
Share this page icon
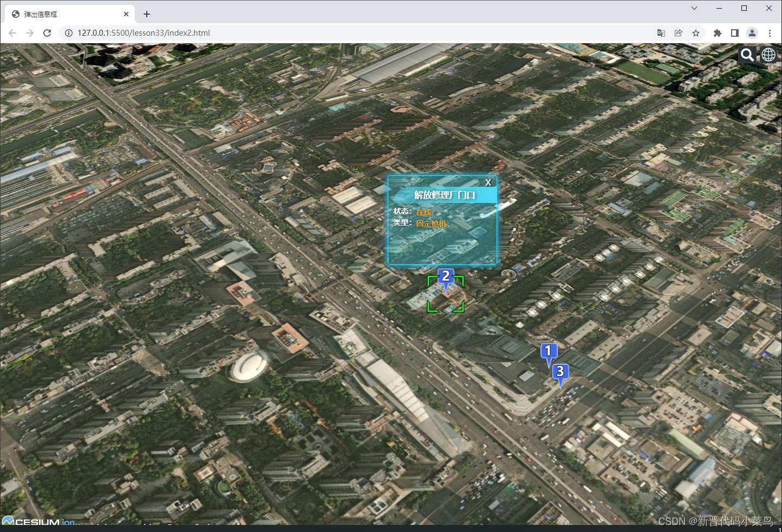coord(679,33)
